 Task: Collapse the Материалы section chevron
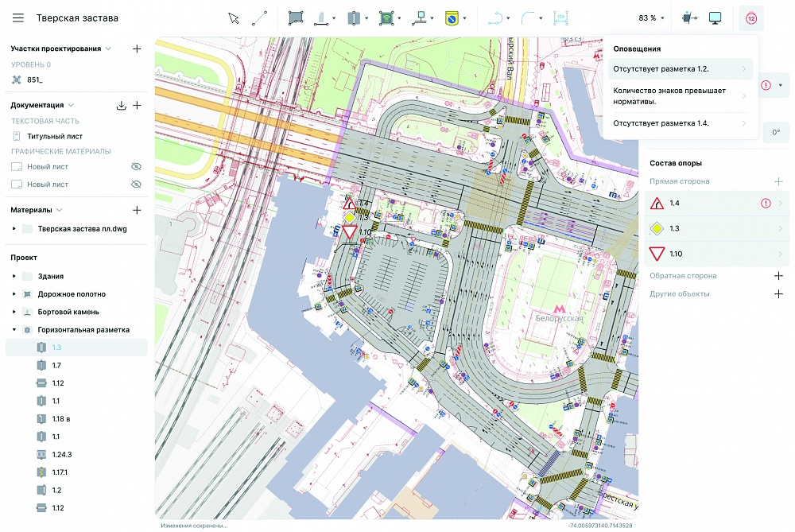tap(60, 210)
